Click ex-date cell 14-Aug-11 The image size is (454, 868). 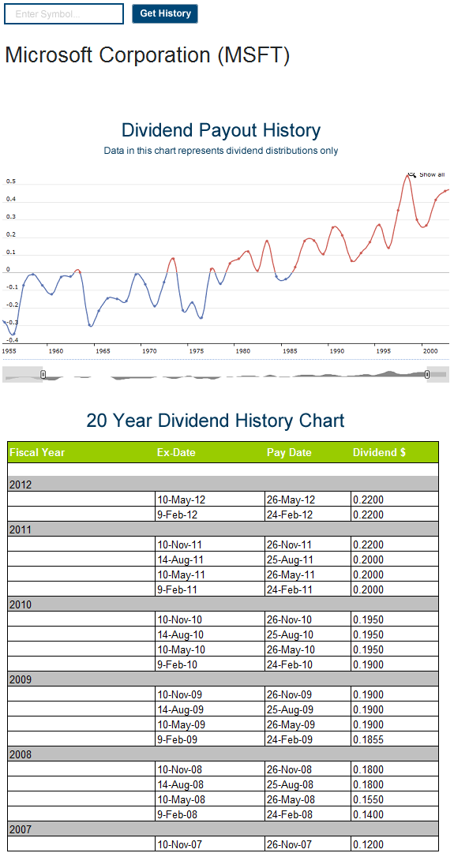pyautogui.click(x=210, y=559)
